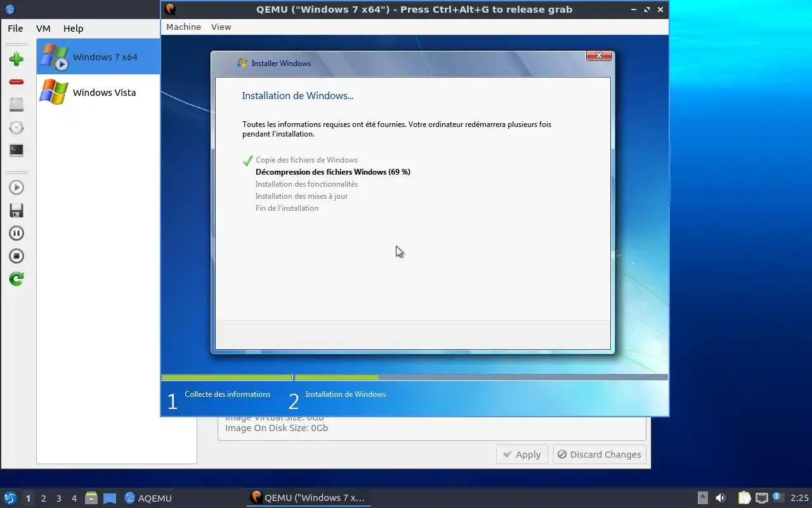Switch to workspace 1

click(28, 498)
